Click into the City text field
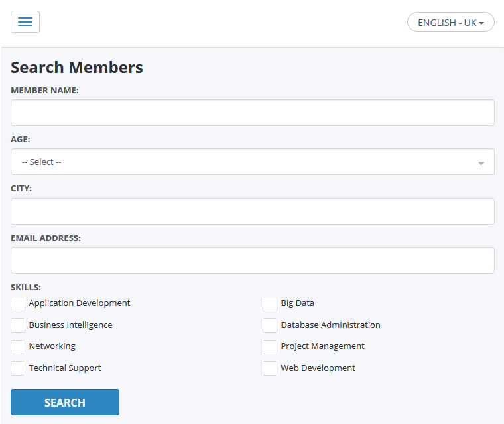This screenshot has height=424, width=504. [x=252, y=211]
